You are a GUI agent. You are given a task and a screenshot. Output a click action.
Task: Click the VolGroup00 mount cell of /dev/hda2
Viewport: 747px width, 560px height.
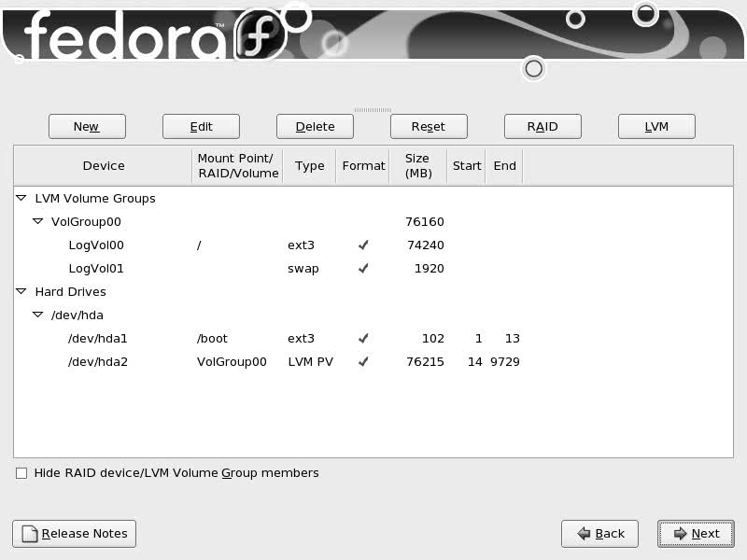click(232, 362)
